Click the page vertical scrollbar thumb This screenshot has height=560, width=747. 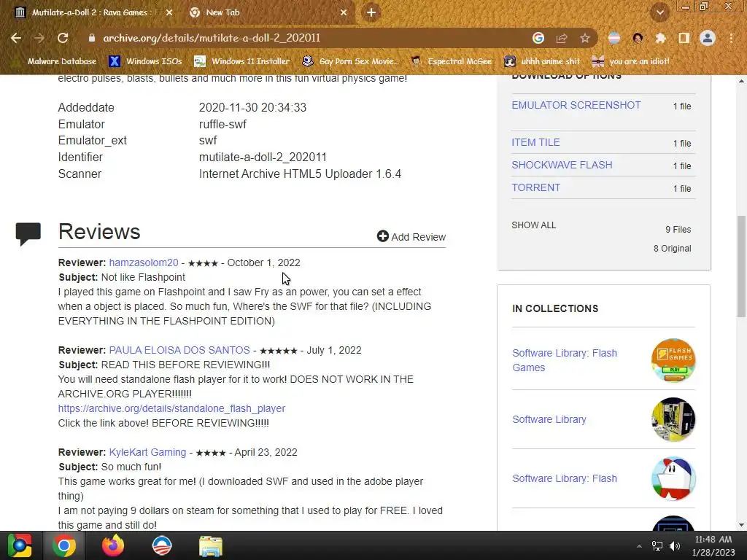741,265
